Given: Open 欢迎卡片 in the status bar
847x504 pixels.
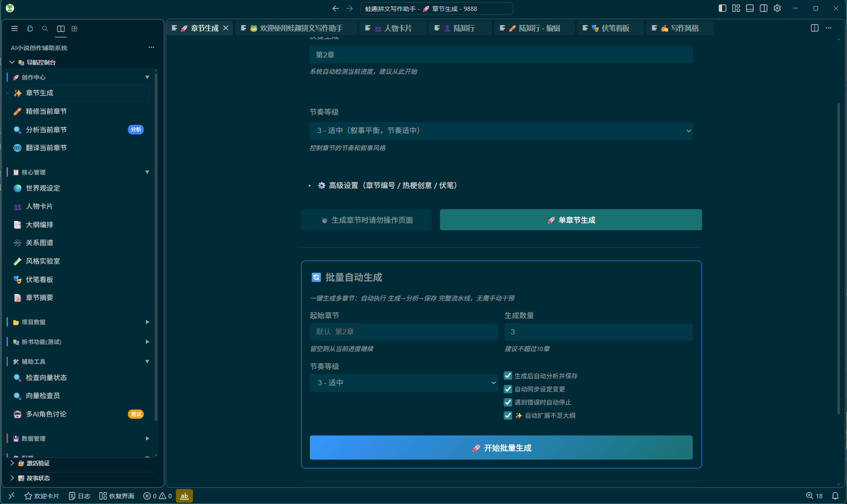Looking at the screenshot, I should pos(42,496).
